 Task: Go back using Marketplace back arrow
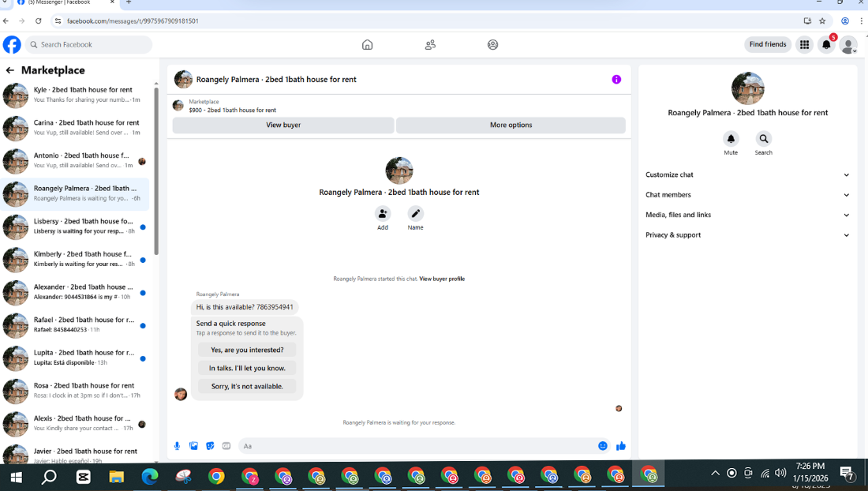10,70
